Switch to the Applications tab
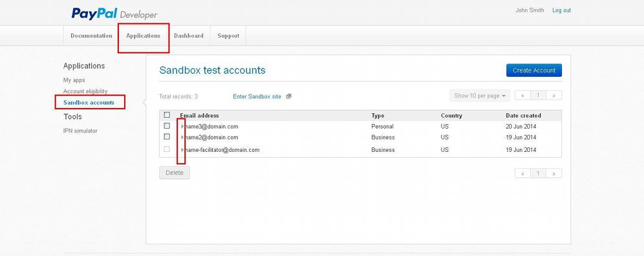Viewport: 644px width, 256px height. (144, 36)
